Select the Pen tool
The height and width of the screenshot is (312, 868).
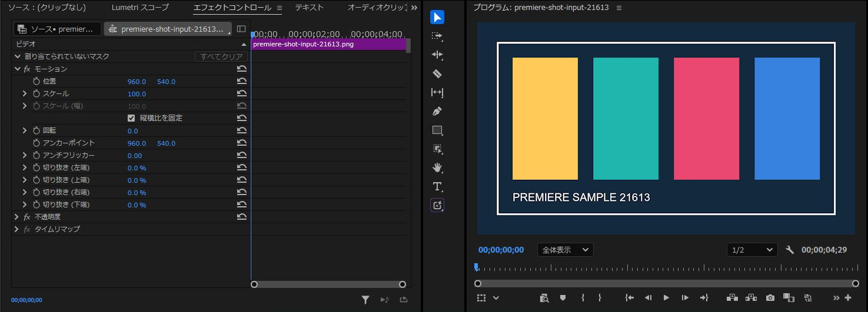click(x=437, y=111)
